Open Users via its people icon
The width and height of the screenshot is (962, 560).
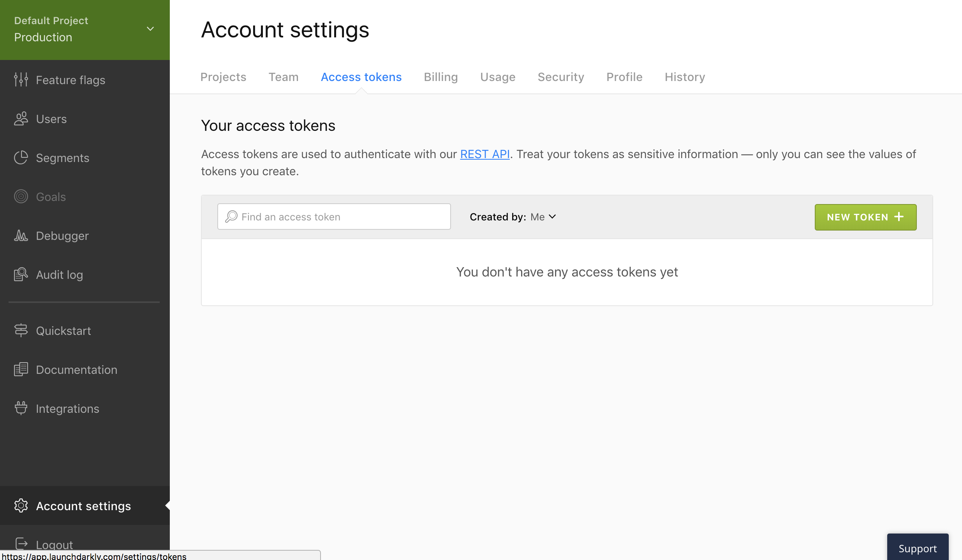point(21,119)
